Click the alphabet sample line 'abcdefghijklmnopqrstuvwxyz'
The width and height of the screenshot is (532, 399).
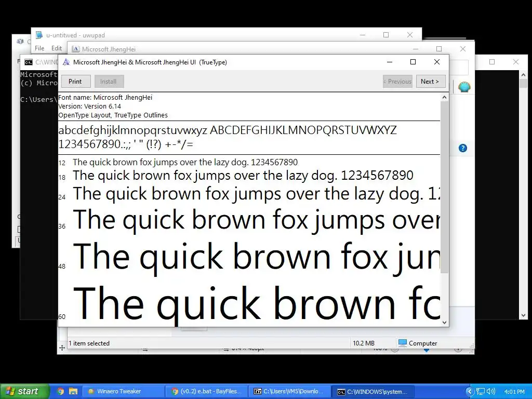(x=132, y=130)
